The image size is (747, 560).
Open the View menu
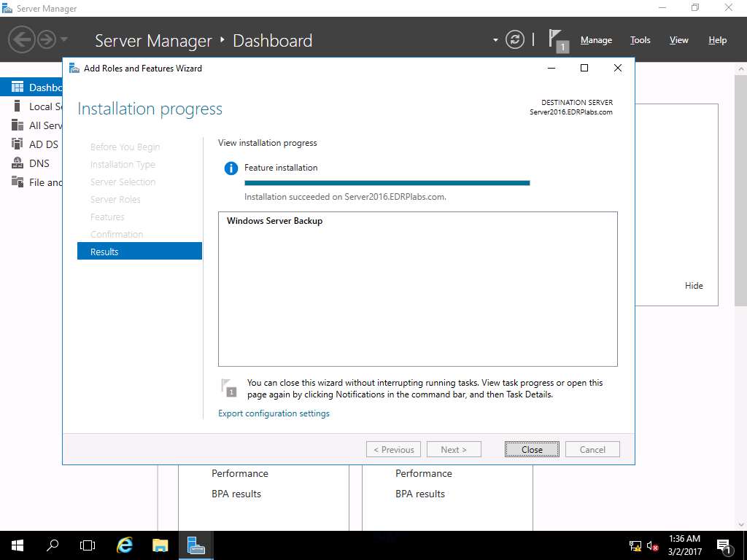(678, 40)
